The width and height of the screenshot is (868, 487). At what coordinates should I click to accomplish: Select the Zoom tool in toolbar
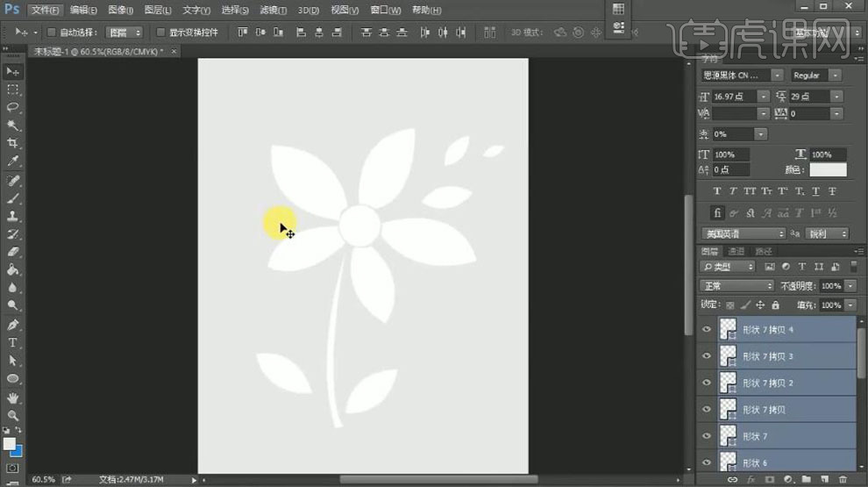13,416
